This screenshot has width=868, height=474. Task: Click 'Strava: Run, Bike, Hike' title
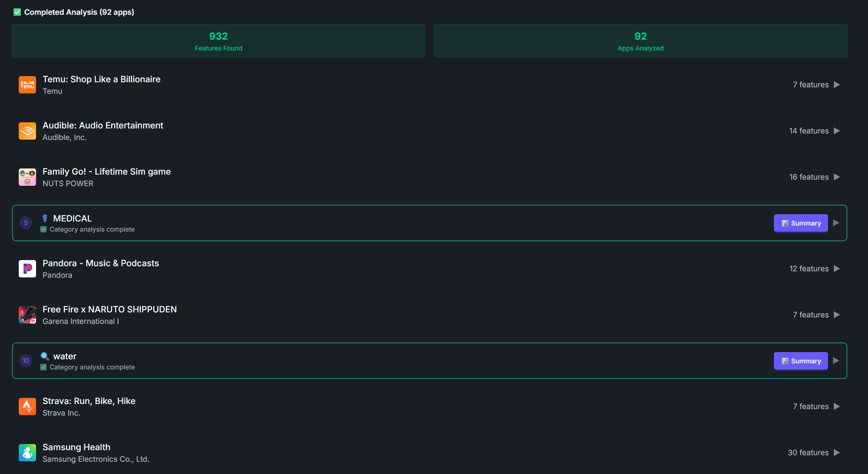click(x=89, y=401)
